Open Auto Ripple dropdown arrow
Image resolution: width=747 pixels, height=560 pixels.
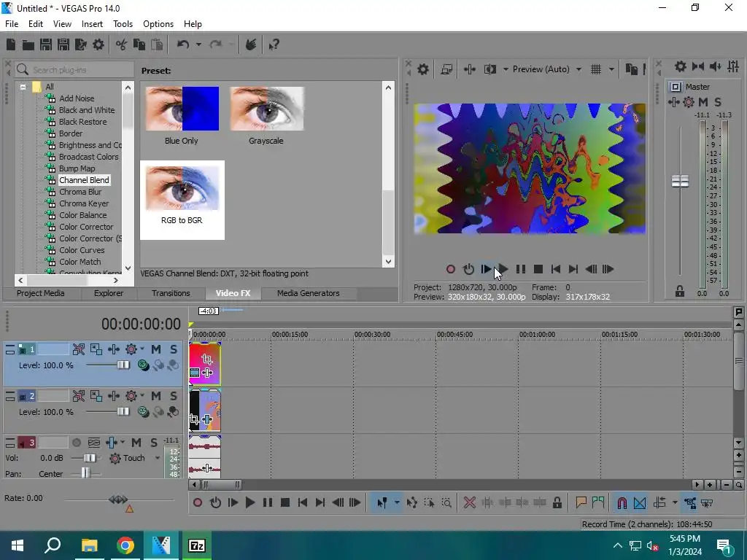point(675,502)
